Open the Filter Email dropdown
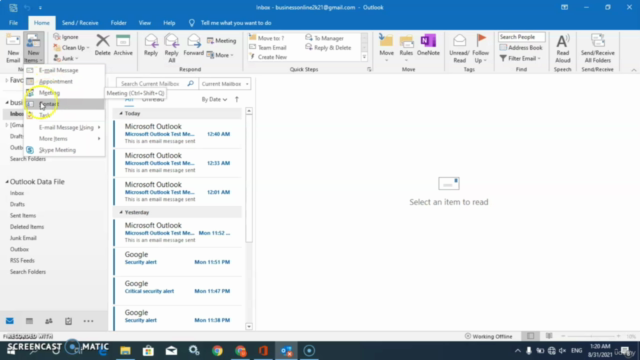Image resolution: width=640 pixels, height=360 pixels. point(520,58)
